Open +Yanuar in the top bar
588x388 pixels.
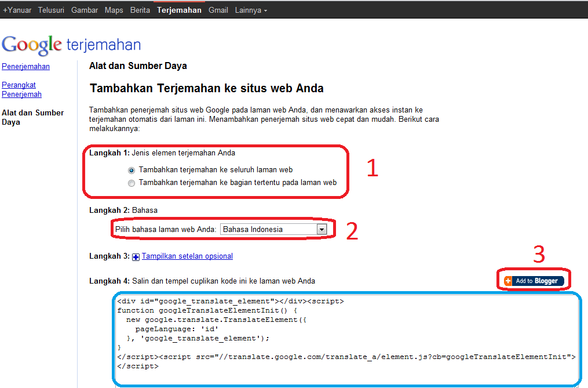[17, 10]
